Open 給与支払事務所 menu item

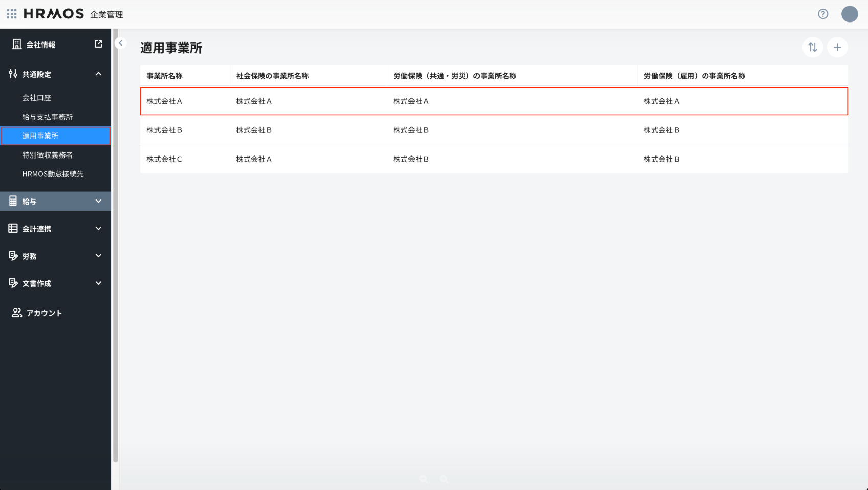click(48, 117)
